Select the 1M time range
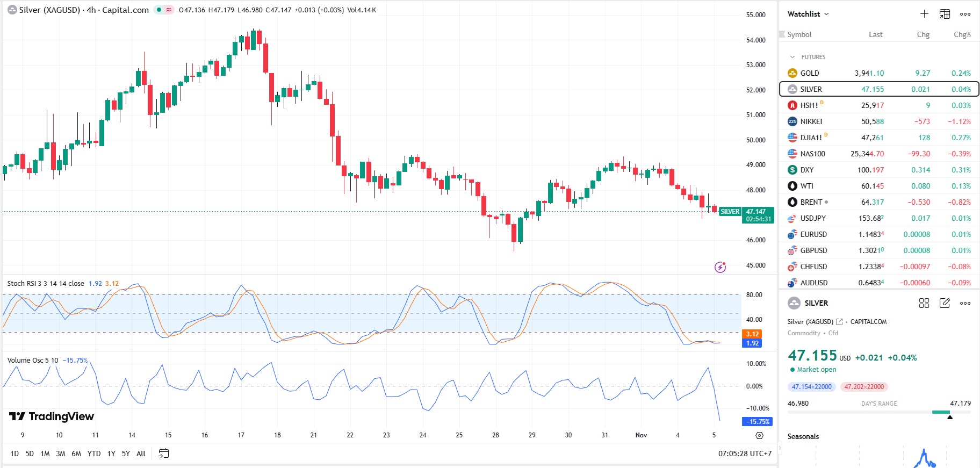 pyautogui.click(x=45, y=453)
